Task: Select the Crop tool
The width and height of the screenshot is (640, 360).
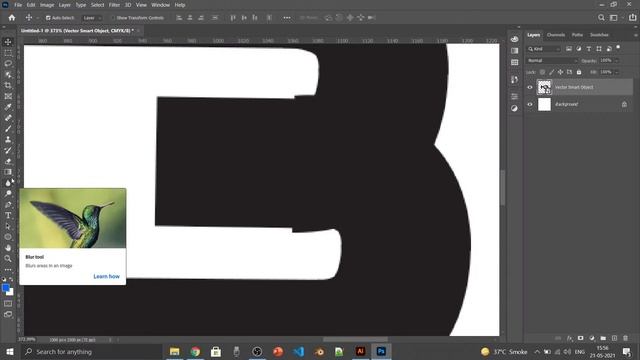Action: [x=8, y=85]
